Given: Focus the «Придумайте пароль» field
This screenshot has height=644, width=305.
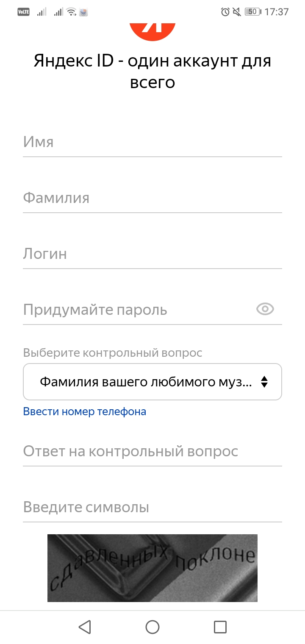Looking at the screenshot, I should tap(138, 310).
